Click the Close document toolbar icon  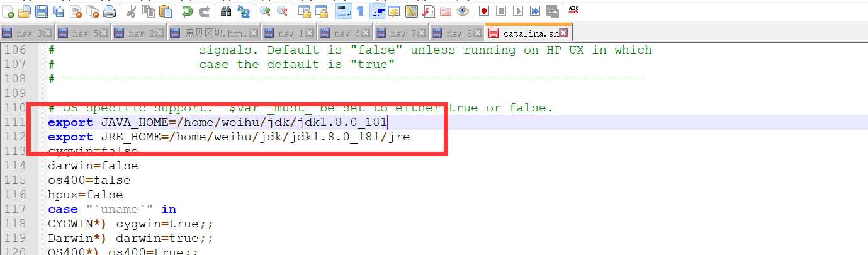(x=76, y=11)
